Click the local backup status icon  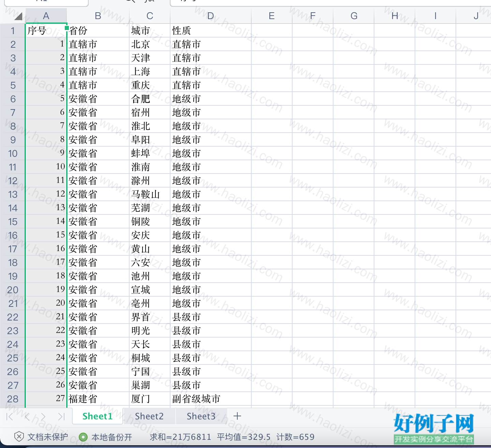83,437
